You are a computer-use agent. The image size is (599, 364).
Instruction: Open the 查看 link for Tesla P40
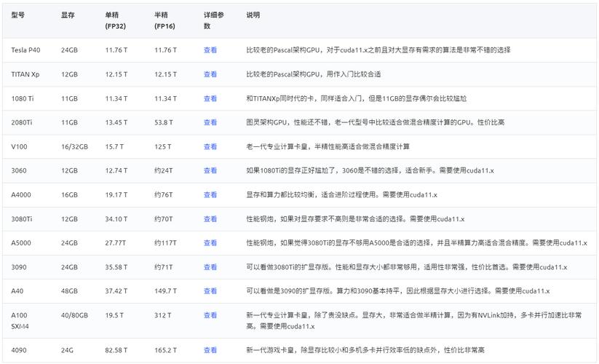[x=210, y=50]
